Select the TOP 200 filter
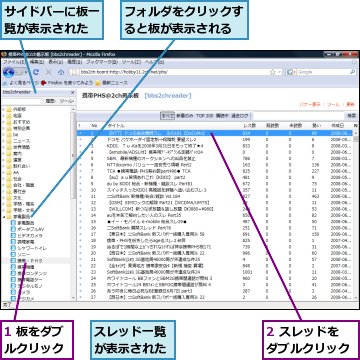 point(204,116)
